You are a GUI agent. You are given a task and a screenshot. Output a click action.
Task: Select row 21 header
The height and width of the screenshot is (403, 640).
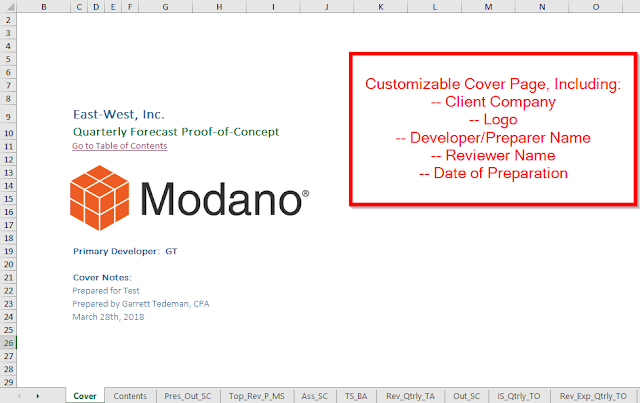pos(8,277)
